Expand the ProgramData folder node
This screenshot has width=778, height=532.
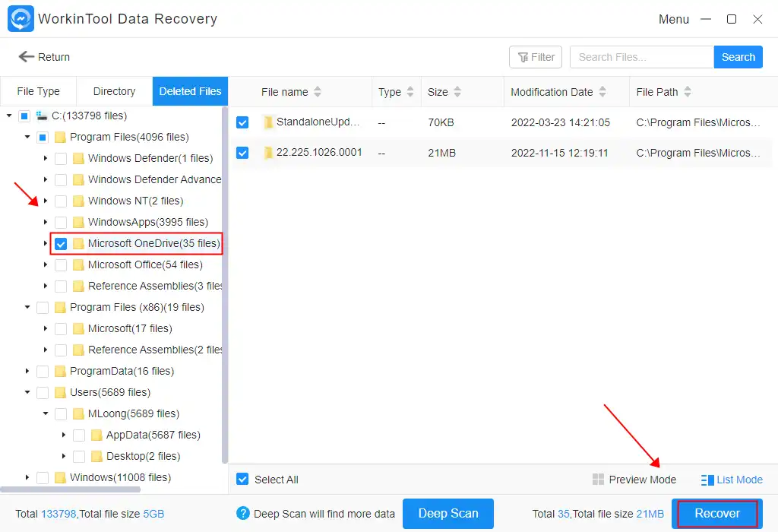click(27, 371)
